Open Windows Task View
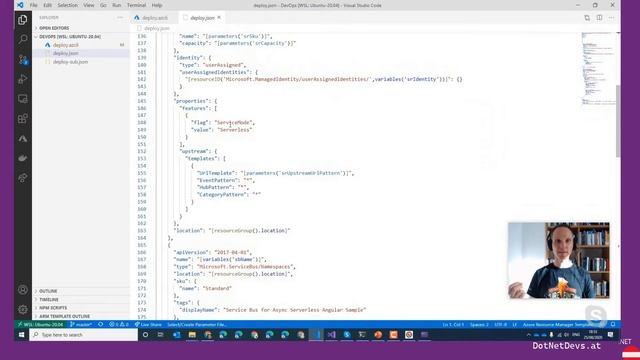Image resolution: width=640 pixels, height=360 pixels. pos(160,335)
